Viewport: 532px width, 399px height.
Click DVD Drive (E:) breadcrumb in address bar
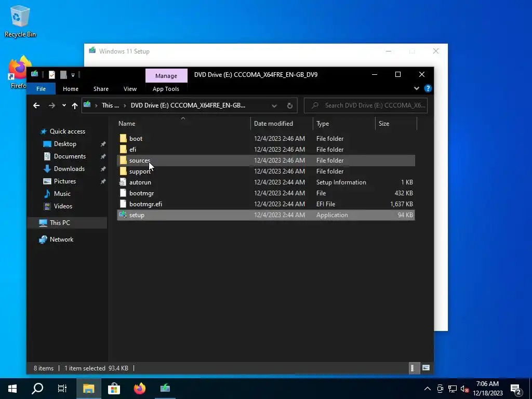coord(188,105)
